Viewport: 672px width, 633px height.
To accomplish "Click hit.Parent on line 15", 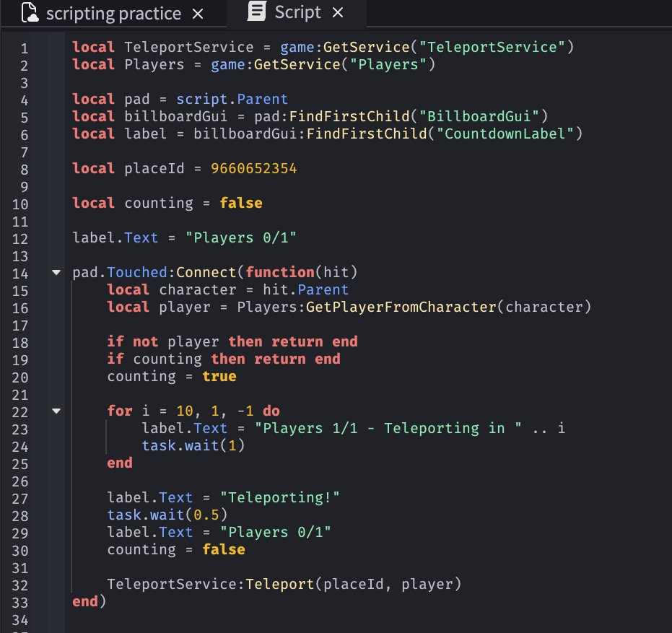I will 305,289.
